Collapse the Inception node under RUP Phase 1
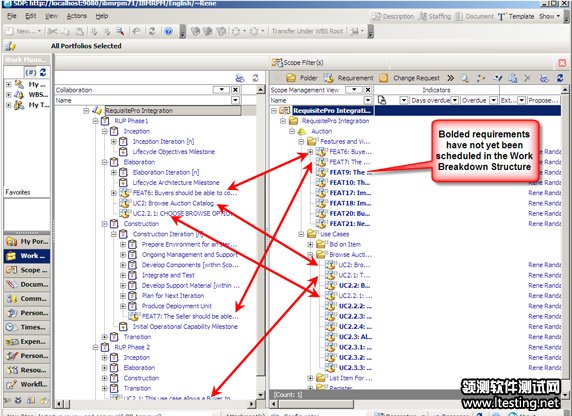 click(105, 131)
